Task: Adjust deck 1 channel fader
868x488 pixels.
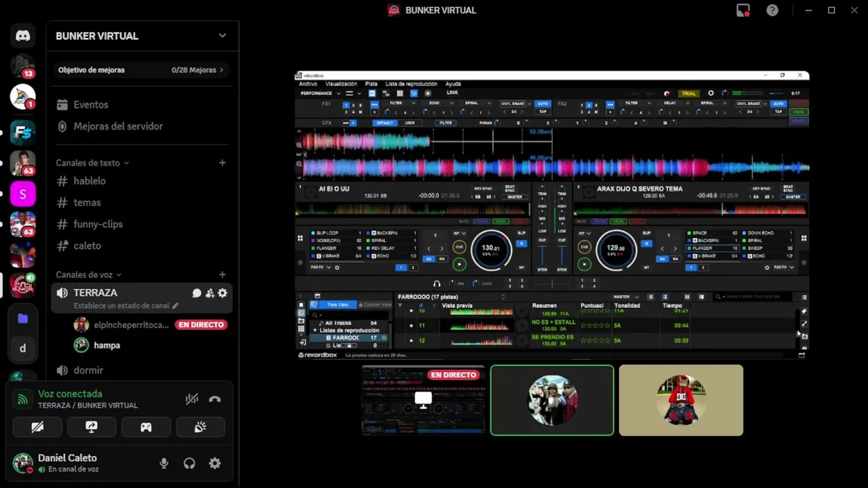Action: (x=542, y=256)
